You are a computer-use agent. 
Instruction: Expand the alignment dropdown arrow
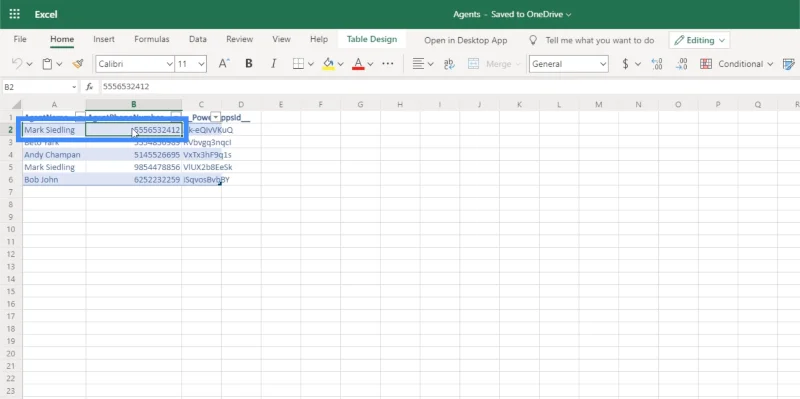pos(431,64)
